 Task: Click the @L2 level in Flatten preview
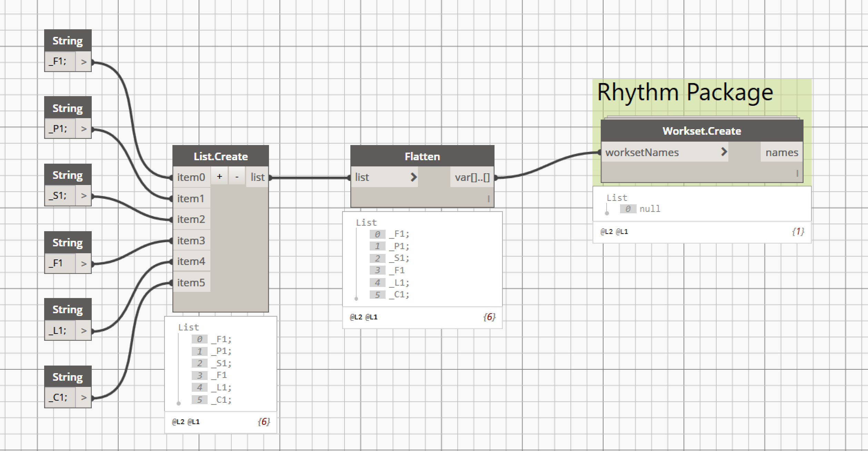point(356,317)
